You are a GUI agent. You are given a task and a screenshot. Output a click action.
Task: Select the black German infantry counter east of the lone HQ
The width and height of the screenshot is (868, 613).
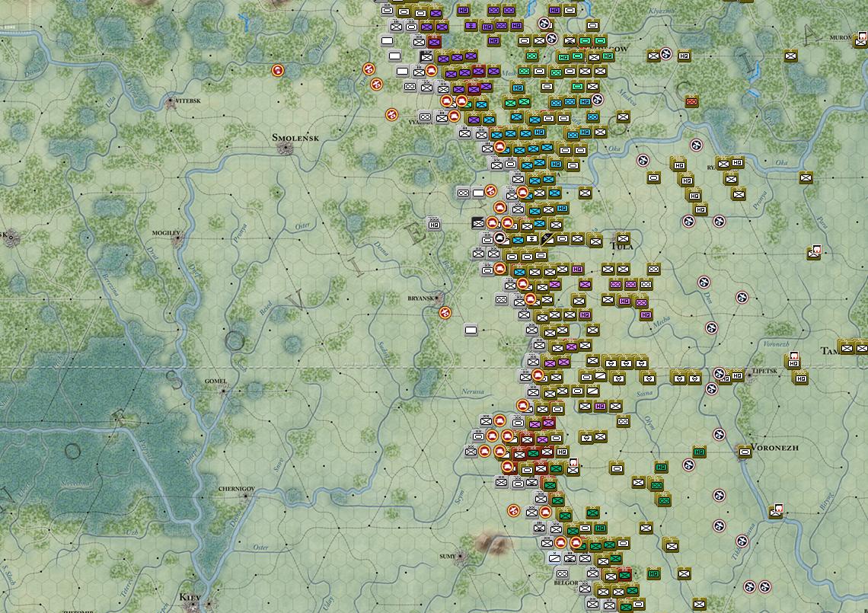pos(478,223)
